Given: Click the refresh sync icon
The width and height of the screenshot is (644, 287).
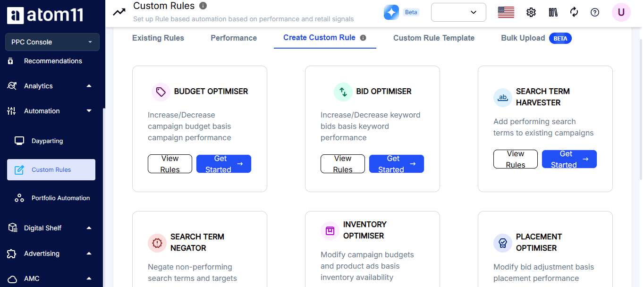Looking at the screenshot, I should point(574,12).
